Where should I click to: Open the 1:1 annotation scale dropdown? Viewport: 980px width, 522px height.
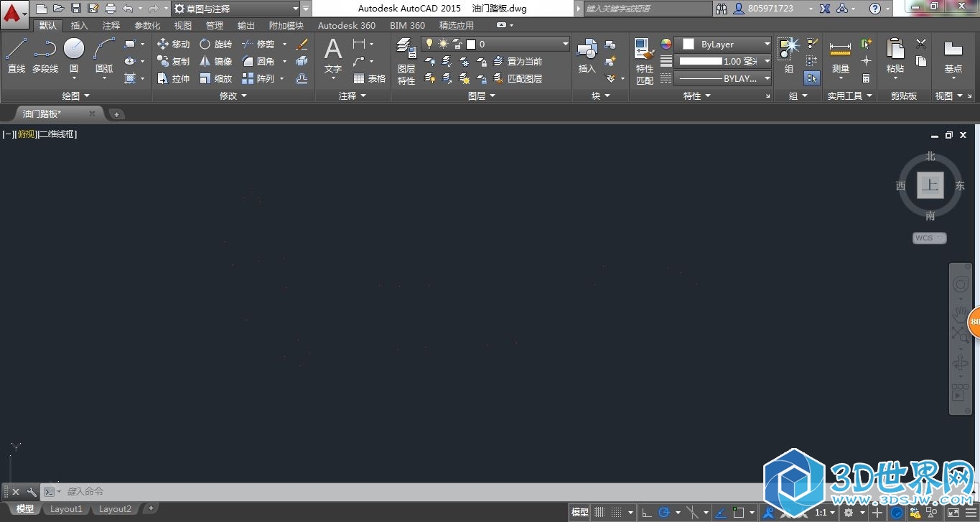coord(825,513)
